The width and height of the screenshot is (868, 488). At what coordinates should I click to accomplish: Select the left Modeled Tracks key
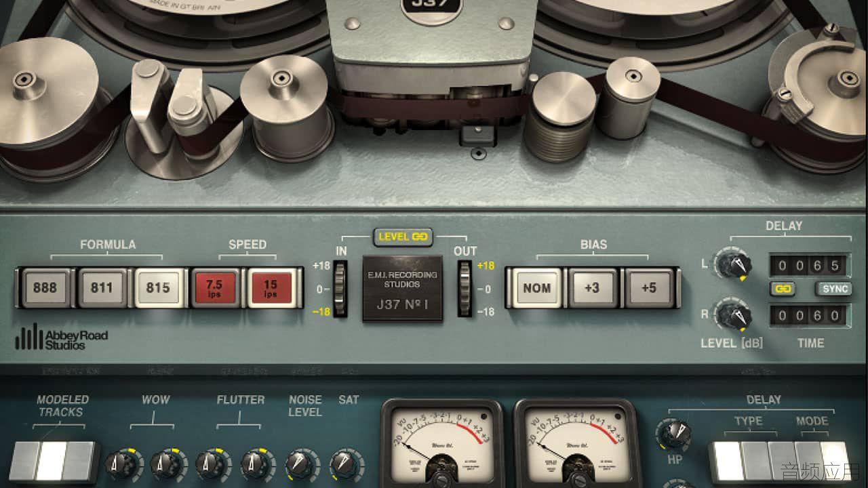(x=23, y=461)
